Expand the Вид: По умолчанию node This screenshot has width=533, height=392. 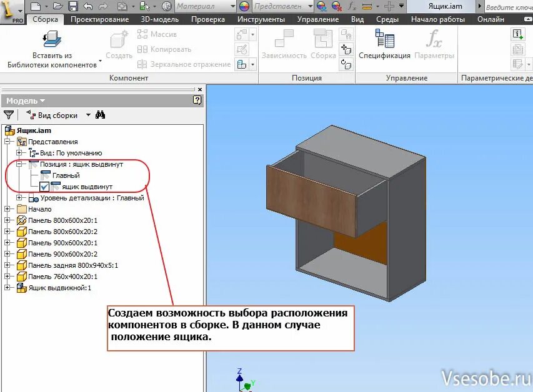coord(19,153)
